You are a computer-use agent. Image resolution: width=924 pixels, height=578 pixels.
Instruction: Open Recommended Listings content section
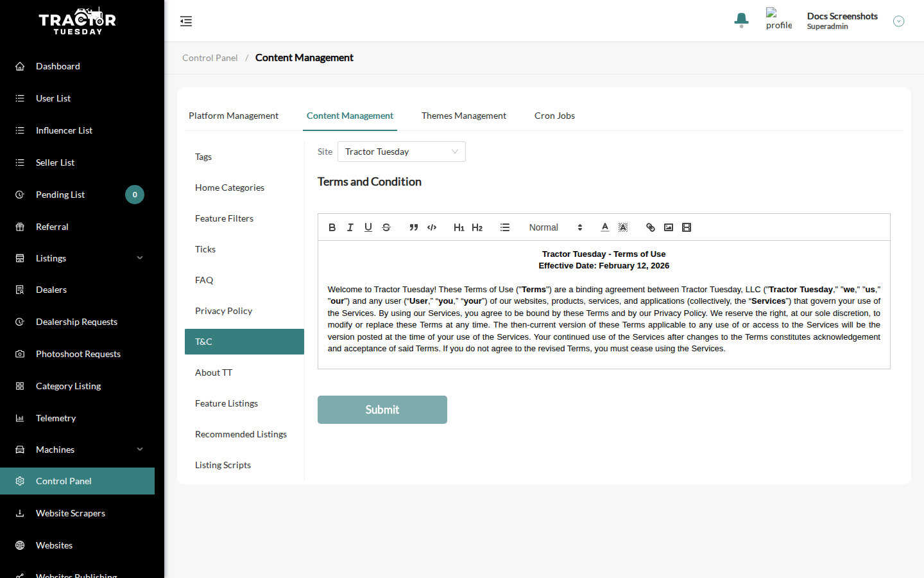(244, 434)
